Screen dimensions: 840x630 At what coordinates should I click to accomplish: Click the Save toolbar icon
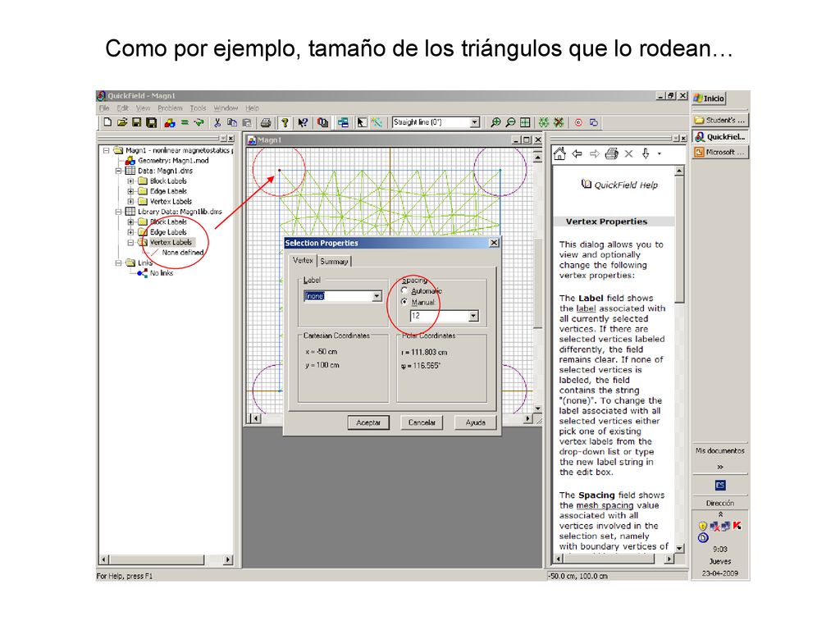[137, 122]
